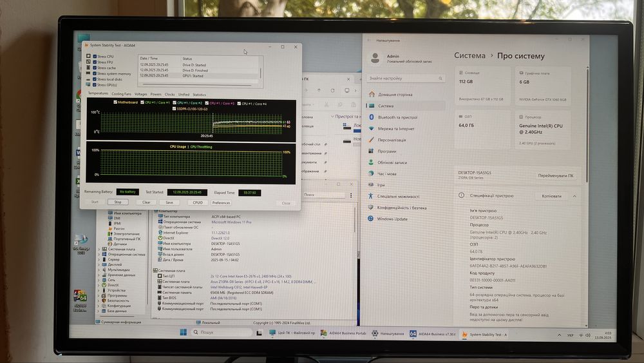Toggle Stress system memory checkbox
The image size is (644, 363).
95,74
